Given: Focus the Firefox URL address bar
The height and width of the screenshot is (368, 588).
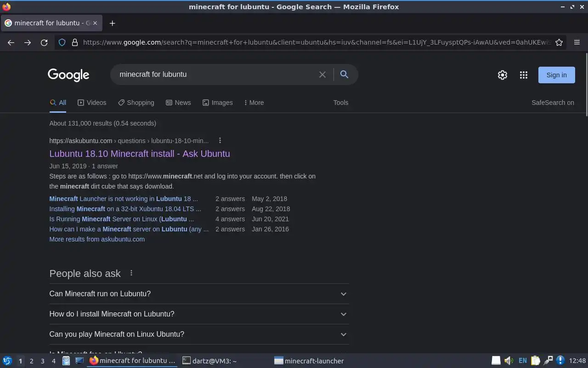Looking at the screenshot, I should tap(316, 42).
